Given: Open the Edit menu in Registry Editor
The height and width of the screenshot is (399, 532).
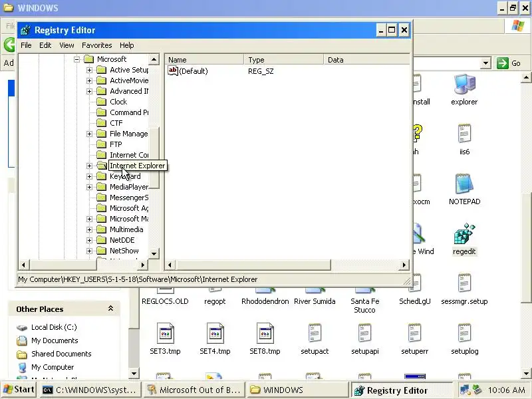Looking at the screenshot, I should click(45, 45).
